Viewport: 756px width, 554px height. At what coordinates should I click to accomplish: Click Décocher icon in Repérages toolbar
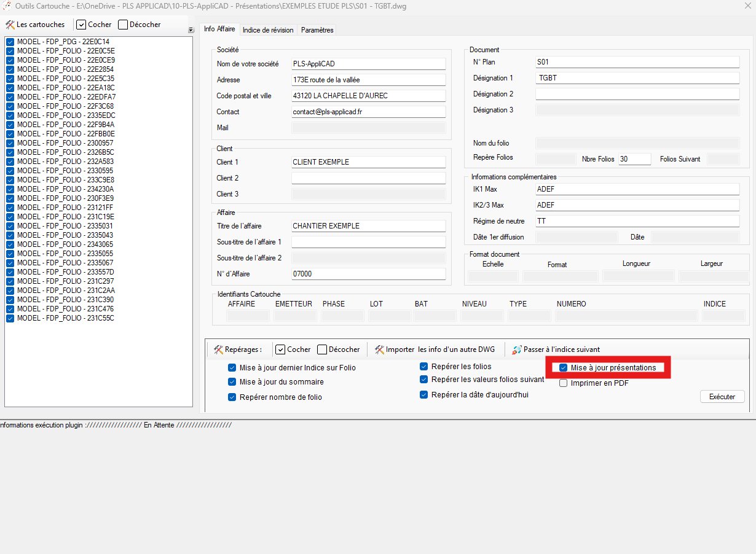coord(322,349)
